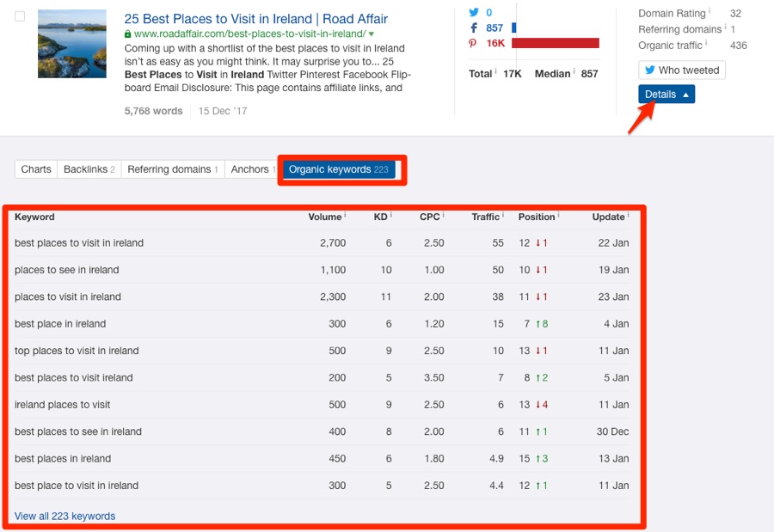Click the '30 Dec' update date
This screenshot has height=532, width=774.
tap(612, 431)
